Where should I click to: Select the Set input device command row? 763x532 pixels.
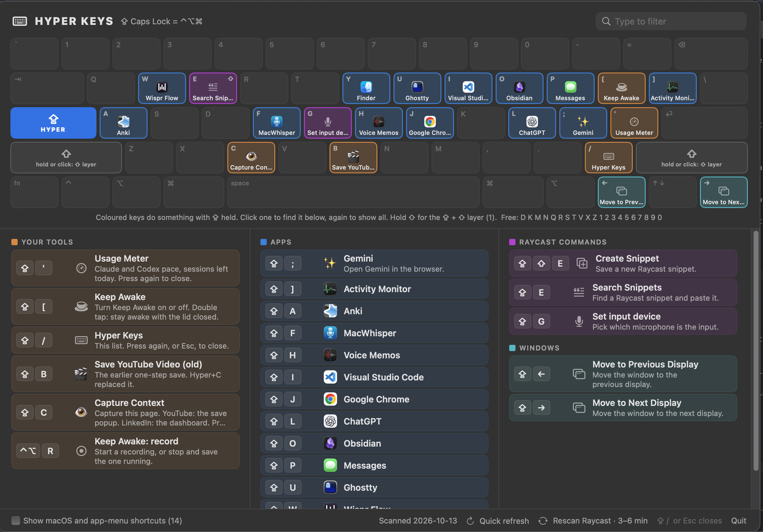click(623, 321)
